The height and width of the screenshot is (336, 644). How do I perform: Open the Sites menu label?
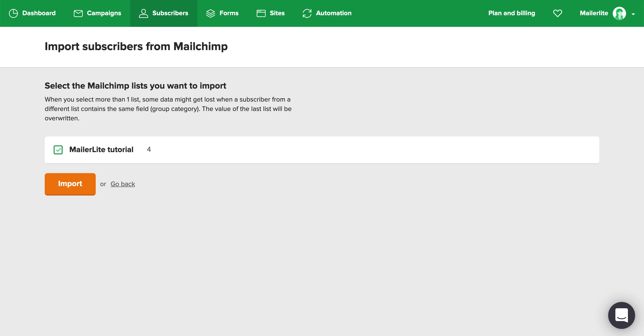277,13
